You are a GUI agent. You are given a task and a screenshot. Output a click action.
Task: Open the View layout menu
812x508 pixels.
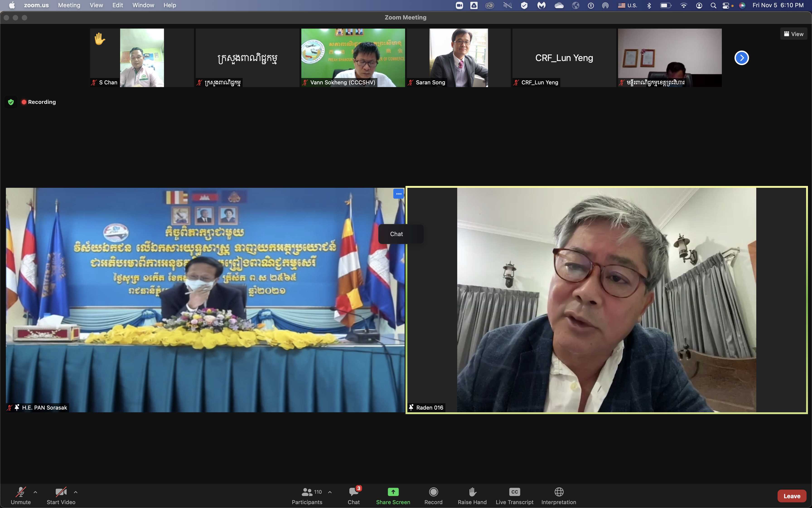coord(794,34)
